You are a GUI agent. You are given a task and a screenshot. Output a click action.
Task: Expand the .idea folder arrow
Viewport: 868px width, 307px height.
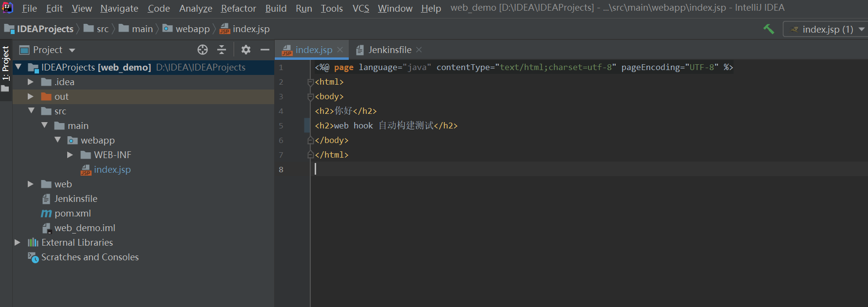point(31,82)
